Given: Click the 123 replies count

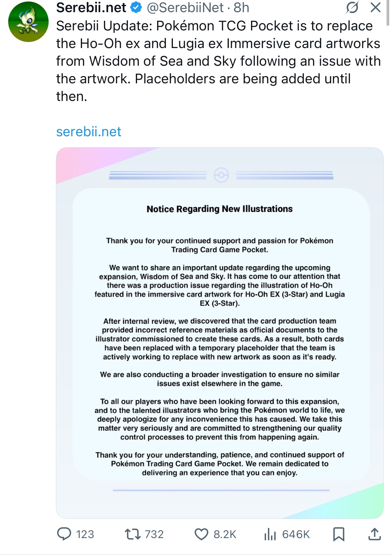Looking at the screenshot, I should click(x=85, y=534).
